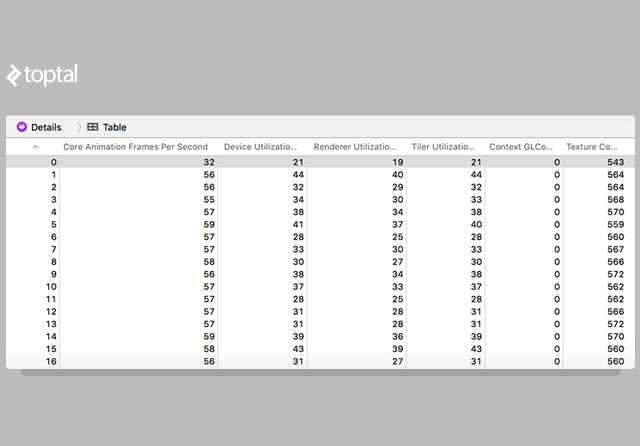The width and height of the screenshot is (640, 446).
Task: Click the purple Details instrument icon
Action: (22, 127)
